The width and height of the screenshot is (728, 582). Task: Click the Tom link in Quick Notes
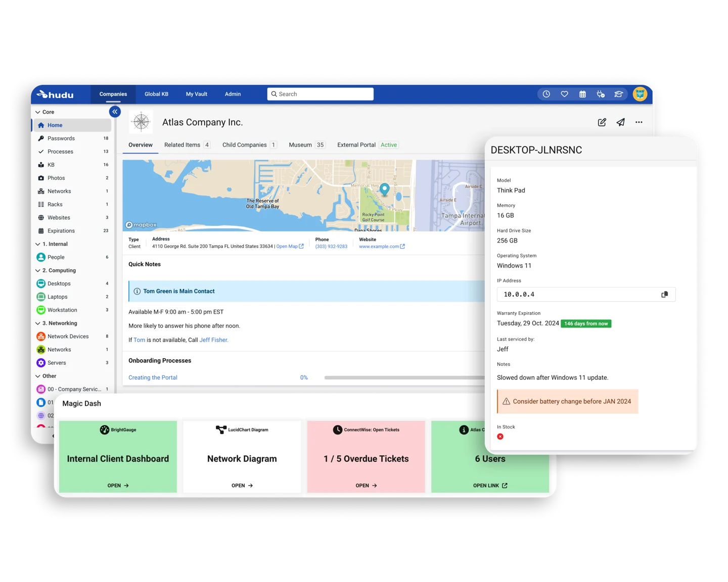[139, 340]
